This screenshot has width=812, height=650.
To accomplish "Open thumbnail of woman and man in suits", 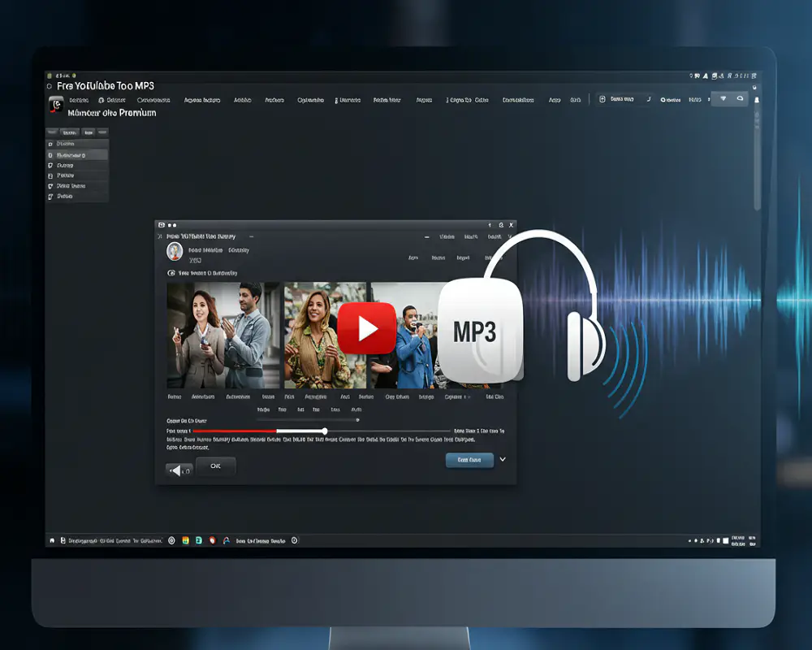I will [224, 336].
